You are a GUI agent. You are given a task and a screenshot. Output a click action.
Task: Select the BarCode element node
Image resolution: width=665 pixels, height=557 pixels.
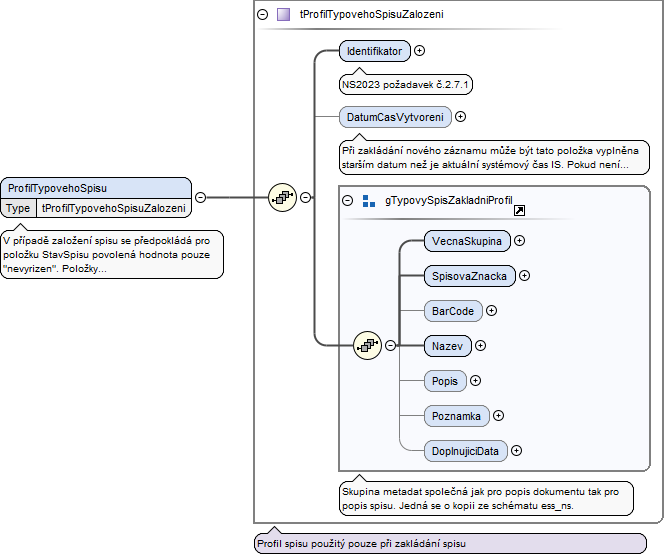453,311
